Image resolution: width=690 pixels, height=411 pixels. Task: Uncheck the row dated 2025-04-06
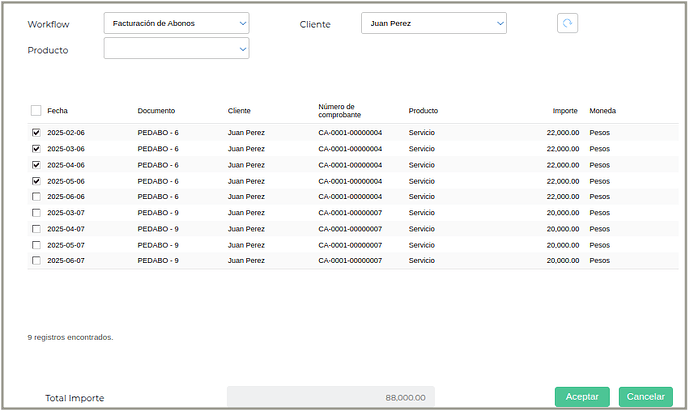click(x=36, y=165)
